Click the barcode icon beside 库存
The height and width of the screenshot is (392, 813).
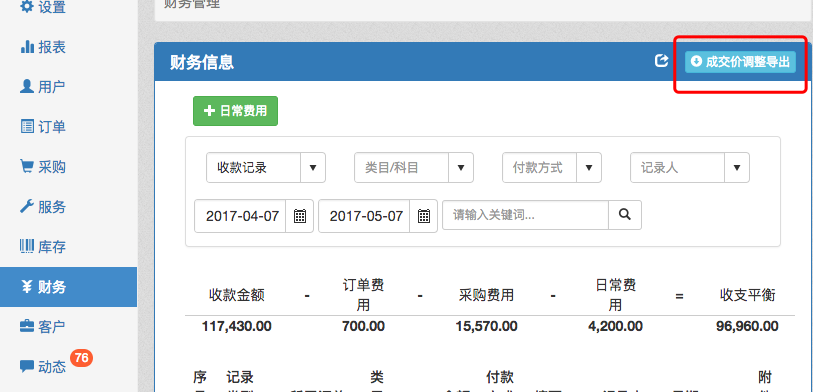tap(27, 246)
